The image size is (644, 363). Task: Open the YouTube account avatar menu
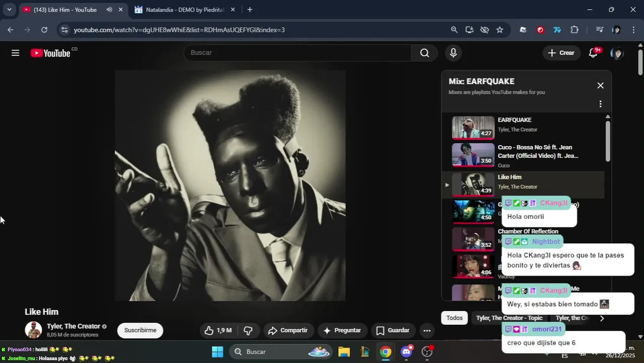617,53
